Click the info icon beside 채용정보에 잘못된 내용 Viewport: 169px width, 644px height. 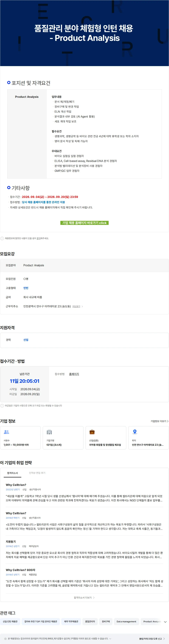(2, 238)
